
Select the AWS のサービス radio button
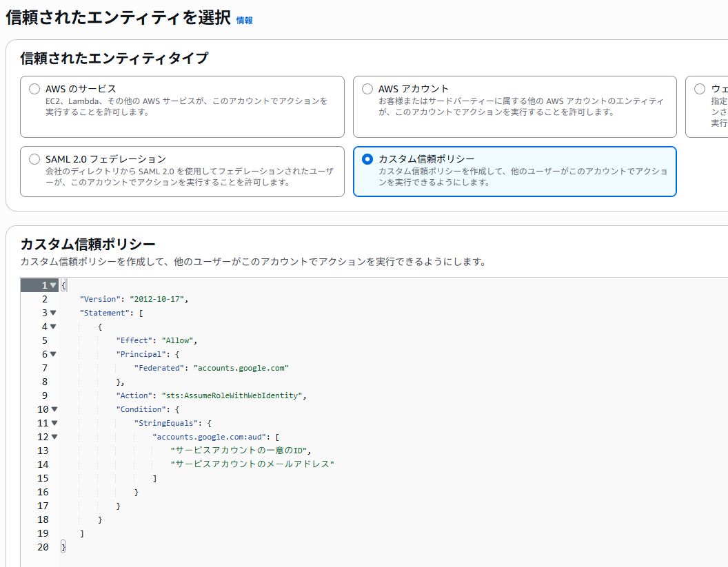34,89
